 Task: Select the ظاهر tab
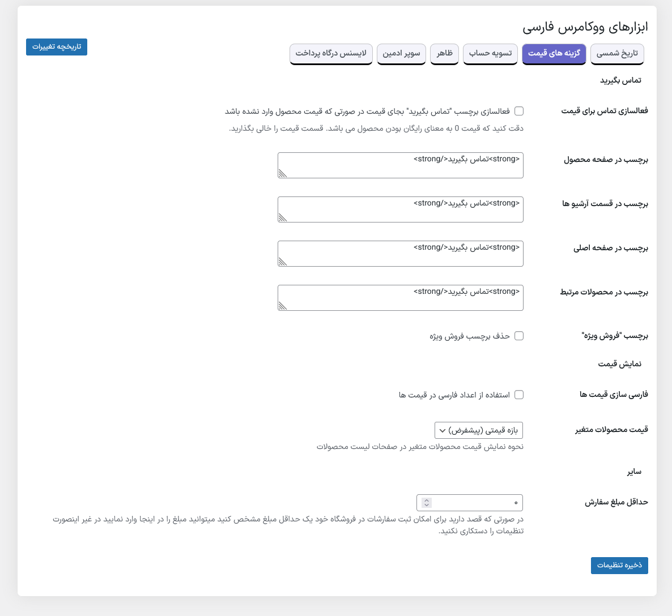444,54
